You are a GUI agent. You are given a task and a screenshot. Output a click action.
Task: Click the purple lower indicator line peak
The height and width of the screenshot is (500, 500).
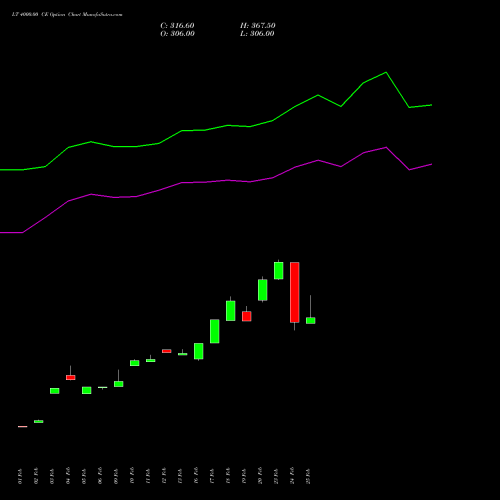click(386, 147)
